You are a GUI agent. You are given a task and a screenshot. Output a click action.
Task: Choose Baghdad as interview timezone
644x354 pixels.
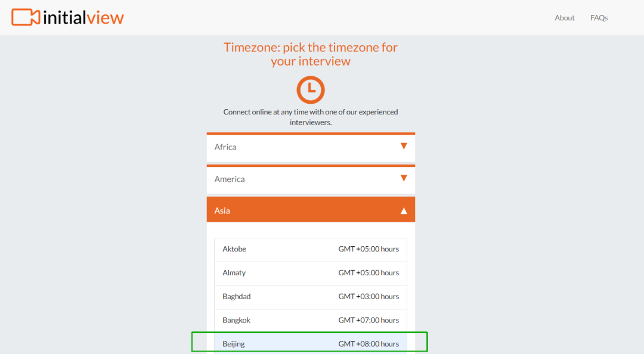[x=311, y=297]
